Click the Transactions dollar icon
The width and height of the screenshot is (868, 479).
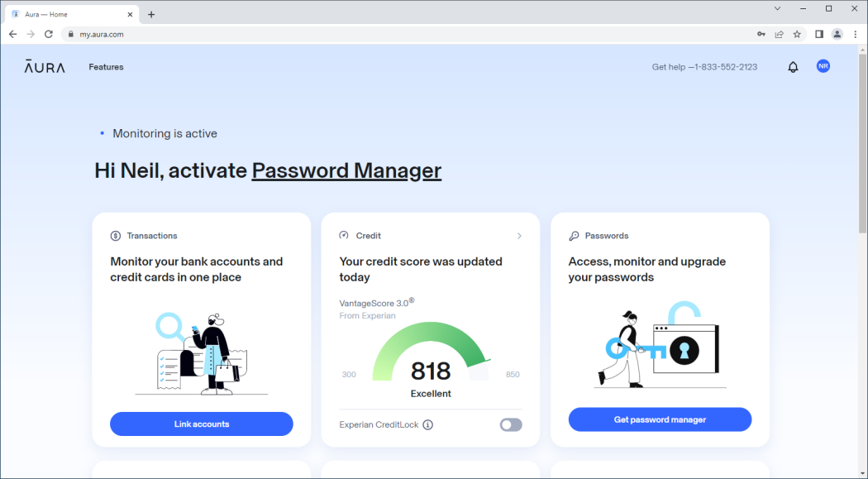tap(115, 236)
